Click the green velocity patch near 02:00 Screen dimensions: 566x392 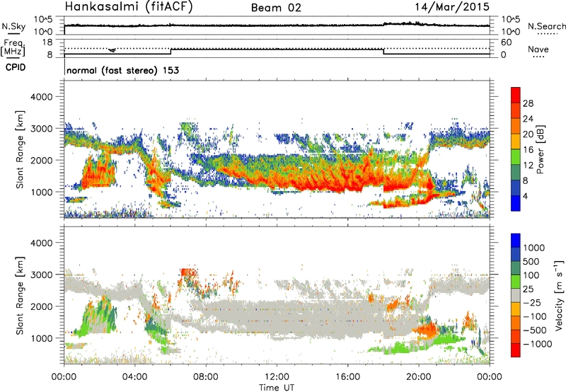[x=98, y=315]
